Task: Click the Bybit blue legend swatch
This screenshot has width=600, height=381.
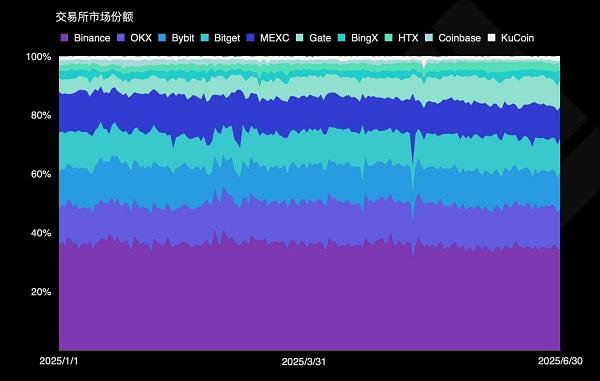Action: [162, 38]
